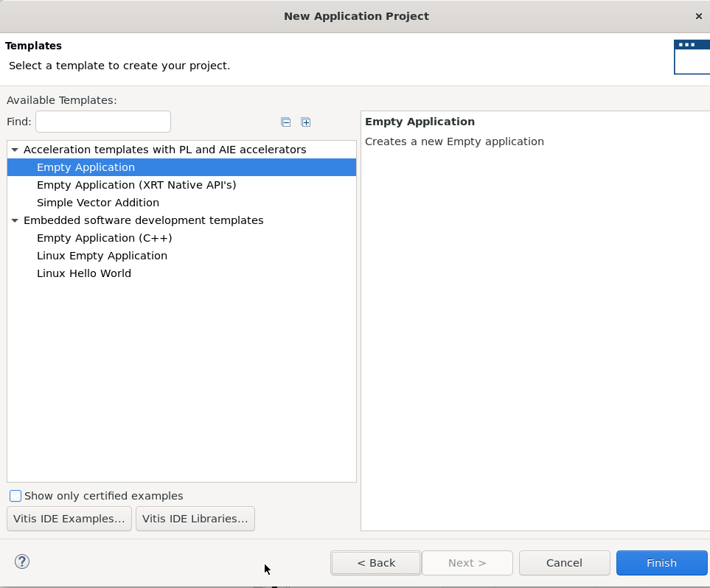
Task: Enable Show only certified examples
Action: point(15,496)
